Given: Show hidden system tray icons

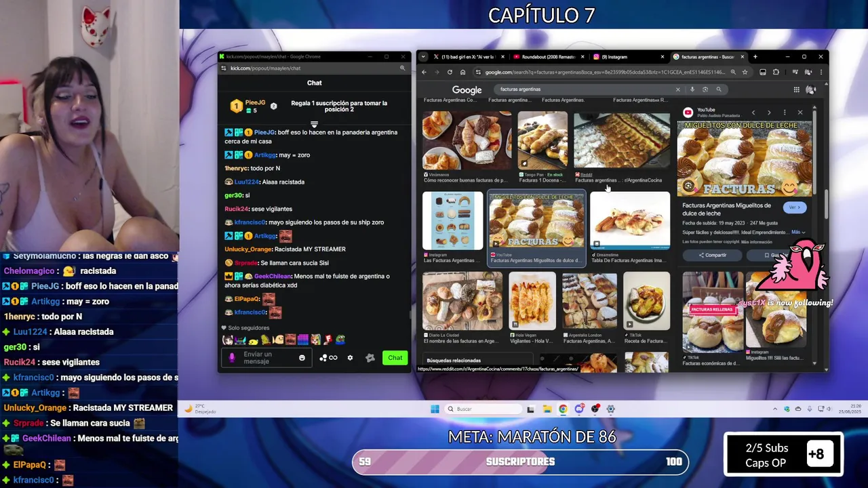Looking at the screenshot, I should point(775,409).
